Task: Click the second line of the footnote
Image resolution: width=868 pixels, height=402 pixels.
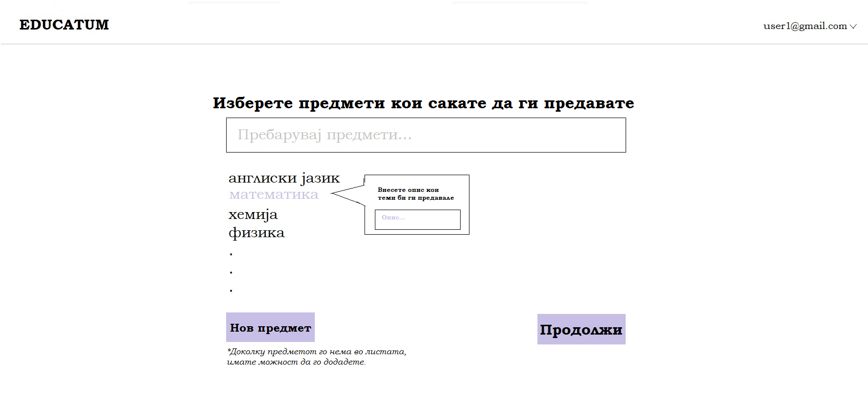Action: pyautogui.click(x=296, y=362)
